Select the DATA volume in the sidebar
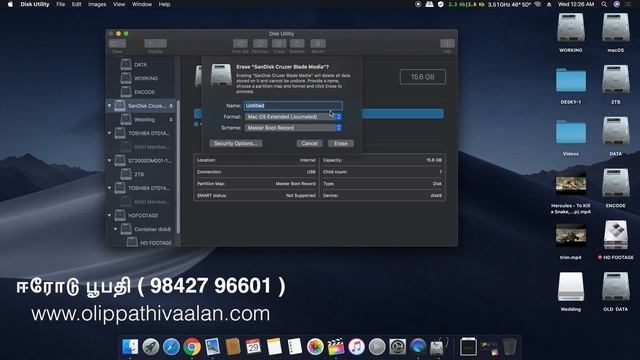 140,64
